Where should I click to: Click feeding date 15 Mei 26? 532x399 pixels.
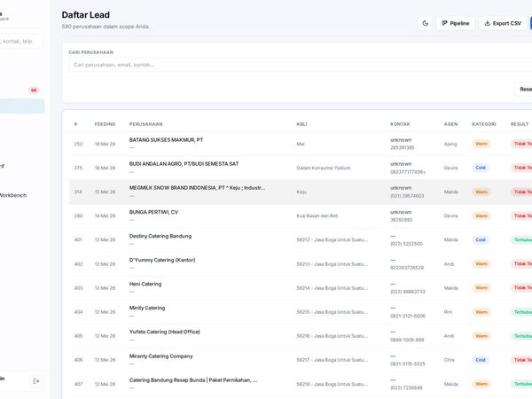tap(105, 192)
